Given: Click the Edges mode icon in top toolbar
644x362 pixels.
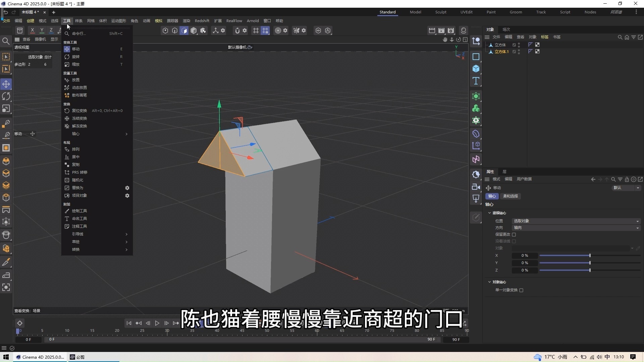Looking at the screenshot, I should pyautogui.click(x=175, y=31).
